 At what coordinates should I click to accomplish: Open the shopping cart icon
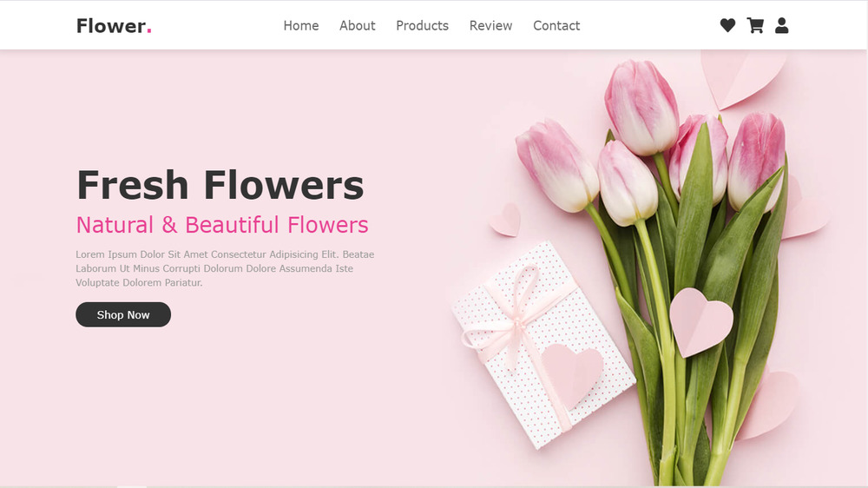755,26
